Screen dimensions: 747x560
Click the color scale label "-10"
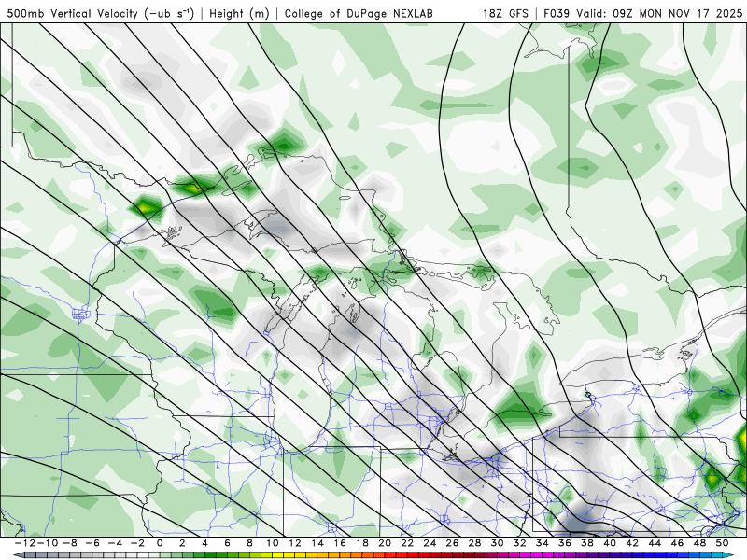tap(48, 543)
